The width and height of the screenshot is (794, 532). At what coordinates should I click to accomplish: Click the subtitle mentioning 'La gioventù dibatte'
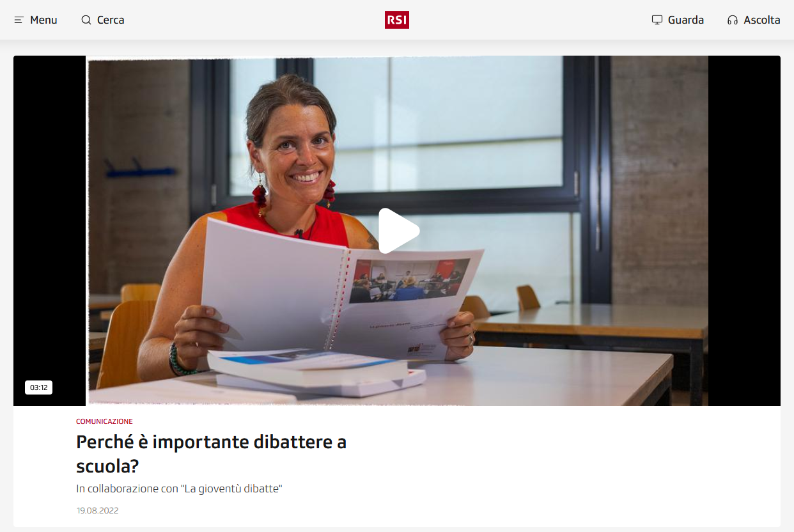click(x=179, y=489)
